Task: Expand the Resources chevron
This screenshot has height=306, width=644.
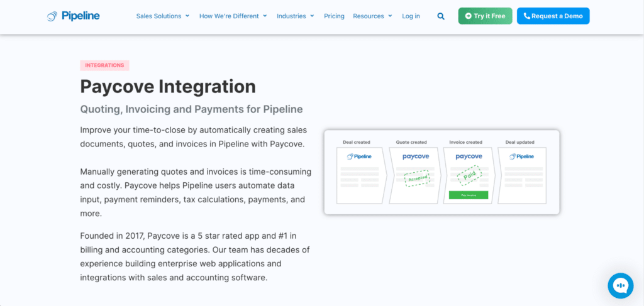Action: tap(390, 16)
